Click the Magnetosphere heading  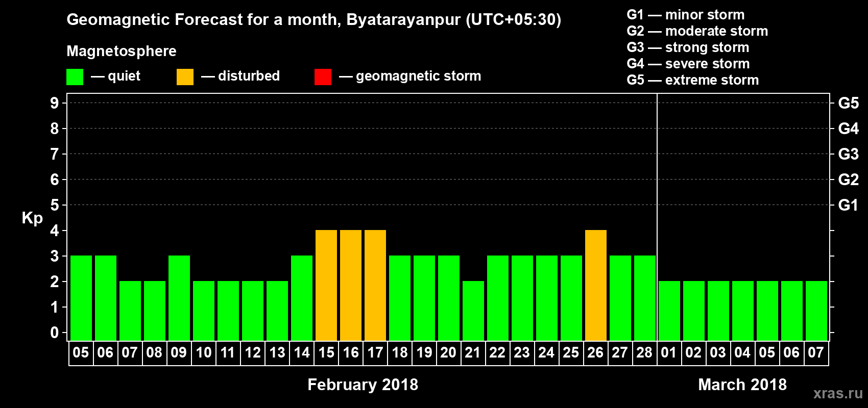(122, 52)
